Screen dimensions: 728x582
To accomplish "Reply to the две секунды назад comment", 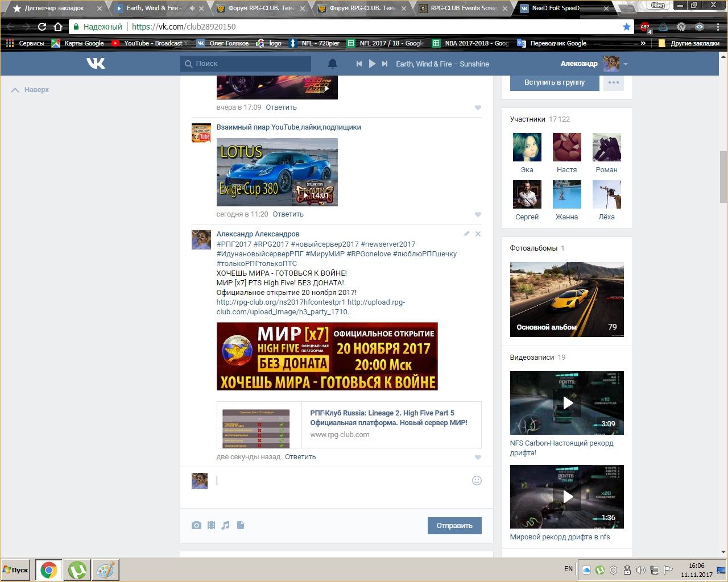I will point(300,457).
